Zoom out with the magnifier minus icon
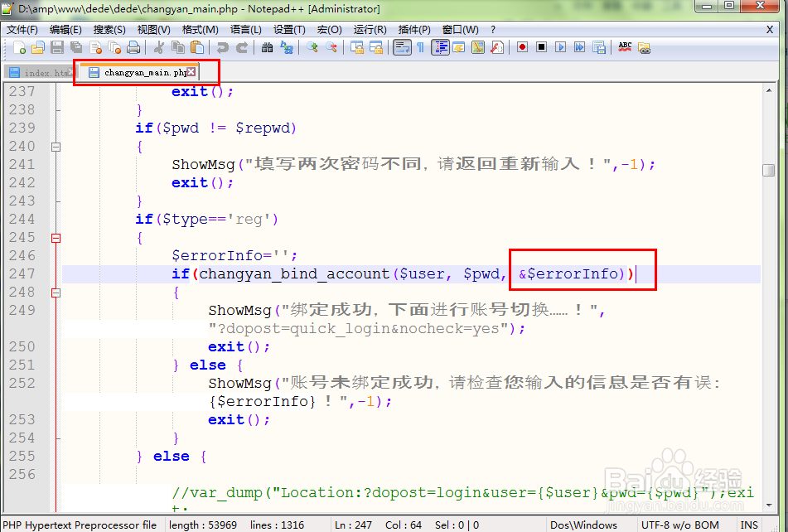The width and height of the screenshot is (788, 532). tap(331, 48)
